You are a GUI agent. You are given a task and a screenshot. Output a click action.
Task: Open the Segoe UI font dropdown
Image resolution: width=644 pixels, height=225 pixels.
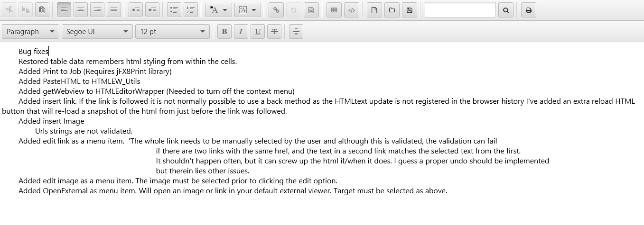click(97, 32)
